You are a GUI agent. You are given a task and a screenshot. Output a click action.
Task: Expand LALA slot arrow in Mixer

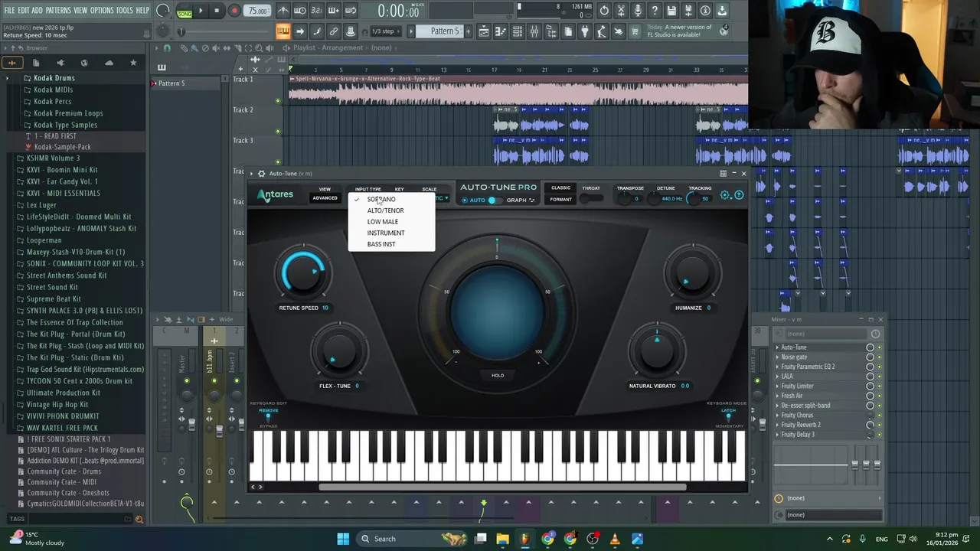pos(777,377)
